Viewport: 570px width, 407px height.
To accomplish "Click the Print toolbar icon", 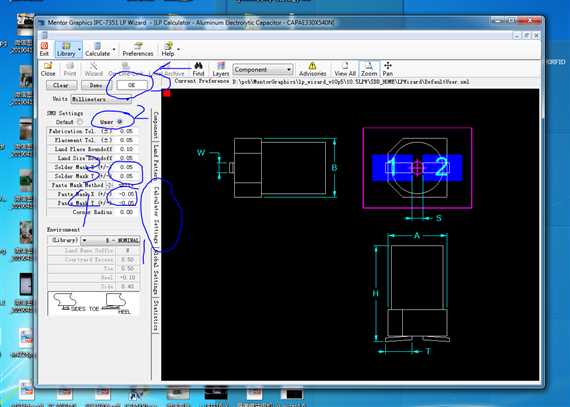I will 70,69.
